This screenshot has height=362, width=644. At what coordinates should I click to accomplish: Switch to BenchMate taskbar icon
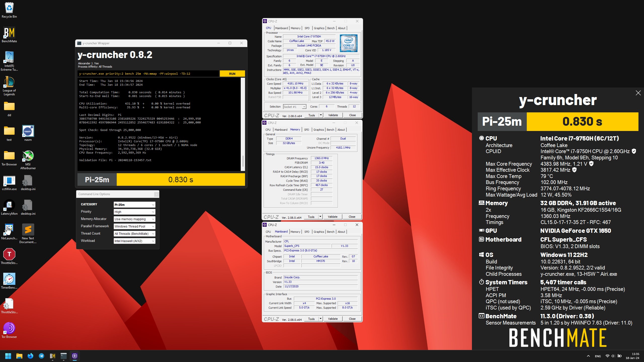53,356
